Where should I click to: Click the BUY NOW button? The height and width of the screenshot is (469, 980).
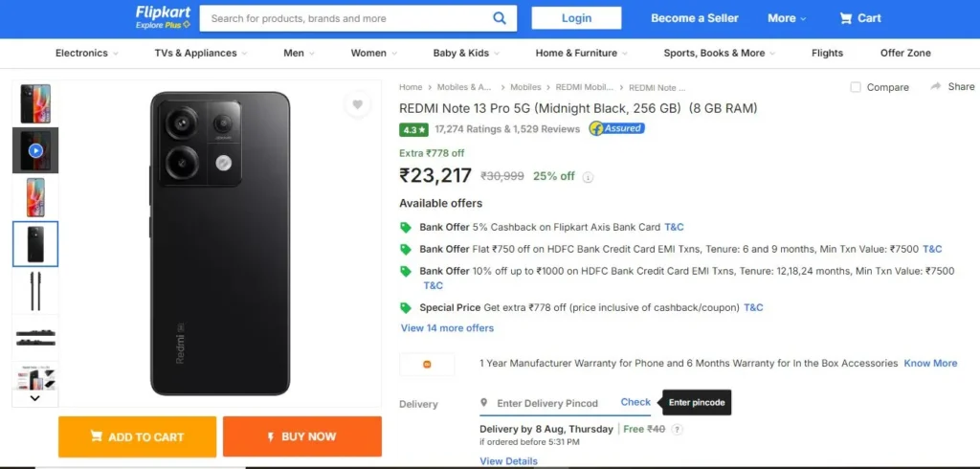click(301, 436)
